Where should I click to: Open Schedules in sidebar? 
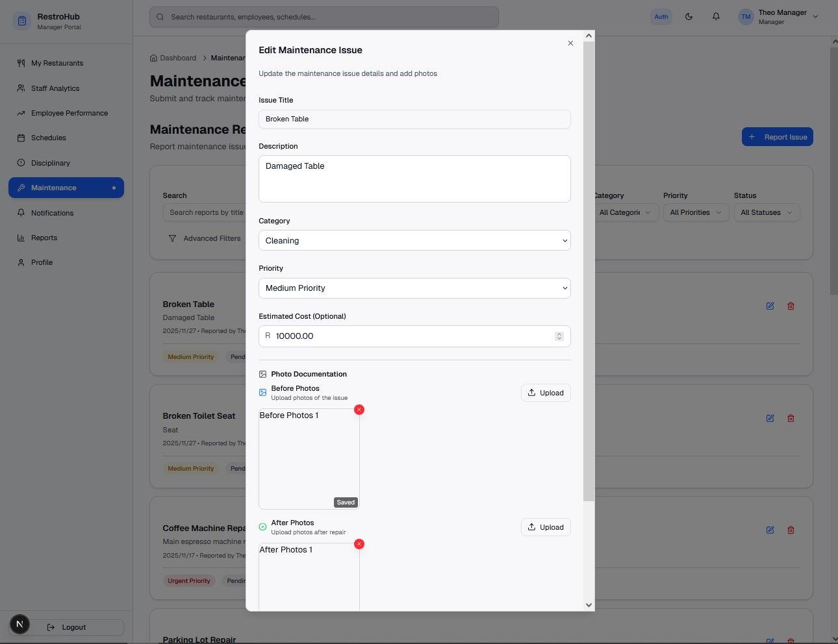tap(66, 138)
